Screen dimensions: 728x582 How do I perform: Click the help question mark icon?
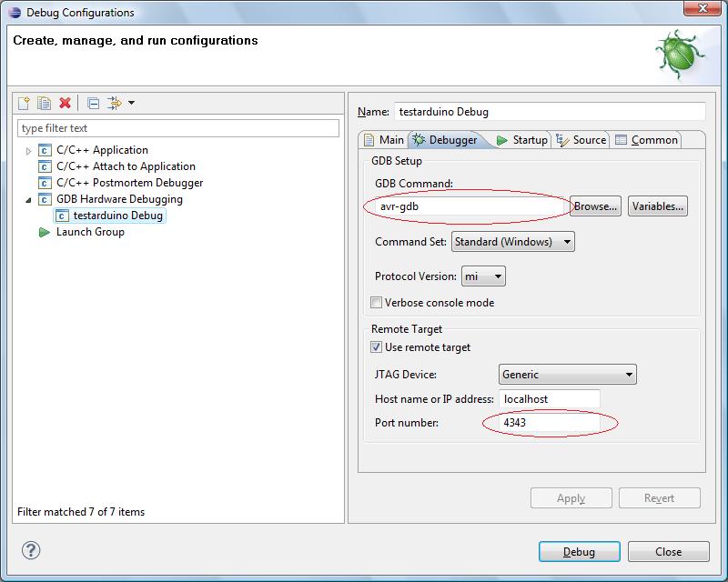pos(31,550)
